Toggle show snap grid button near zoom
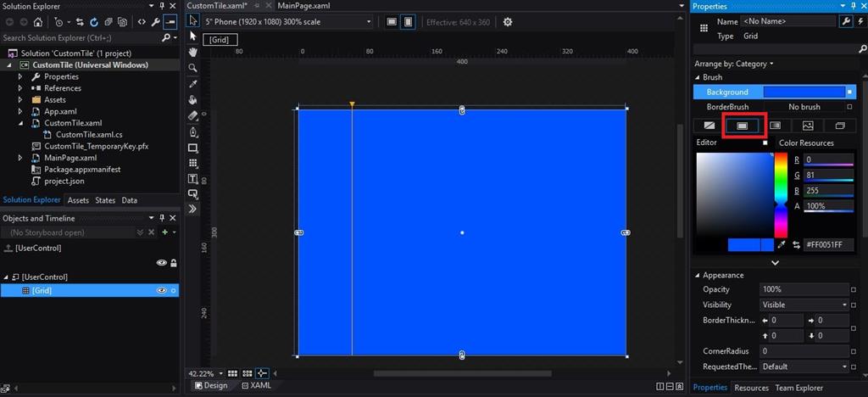 (232, 374)
